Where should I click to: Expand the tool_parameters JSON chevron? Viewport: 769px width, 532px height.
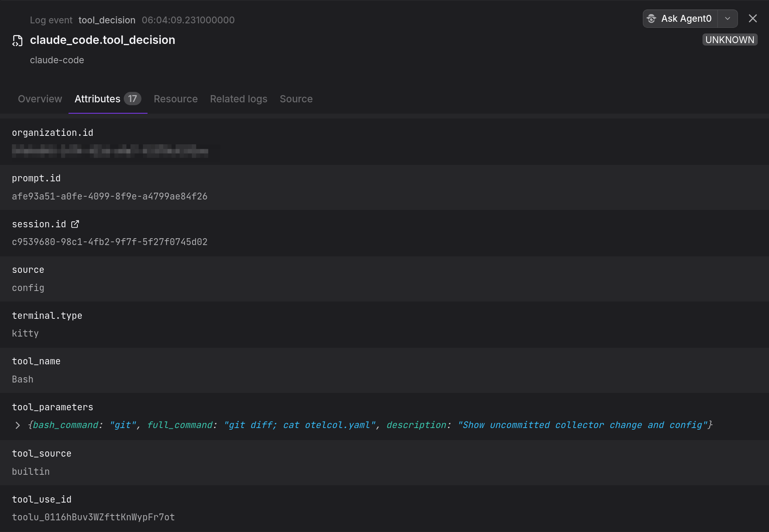(17, 425)
